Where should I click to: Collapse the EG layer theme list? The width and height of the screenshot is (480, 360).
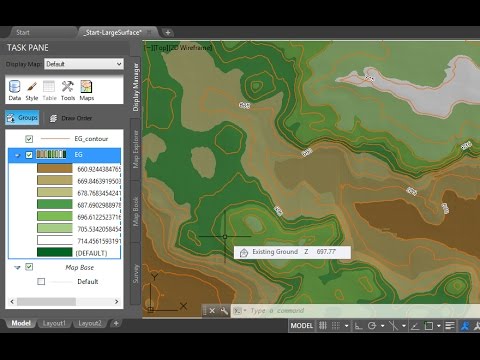[x=17, y=155]
